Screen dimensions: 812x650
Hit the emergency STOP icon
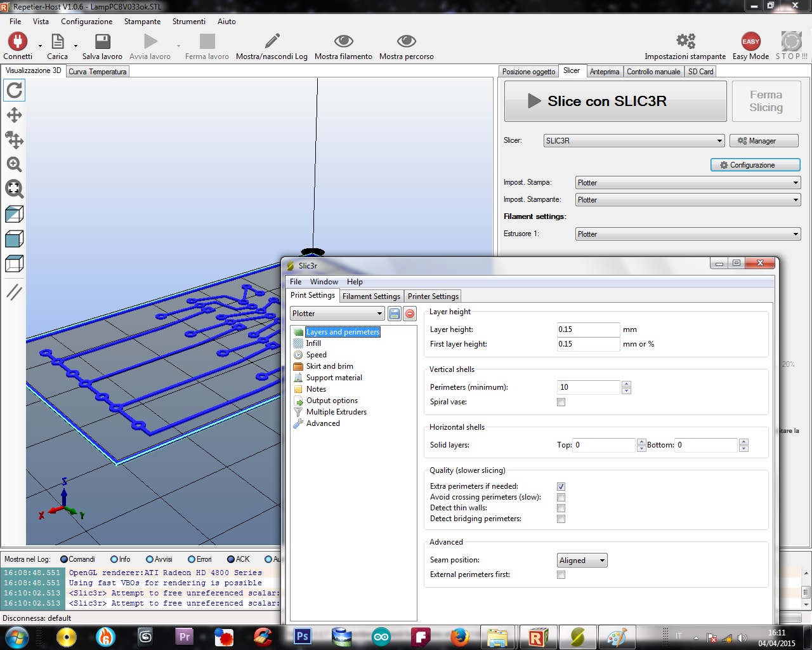[x=791, y=42]
